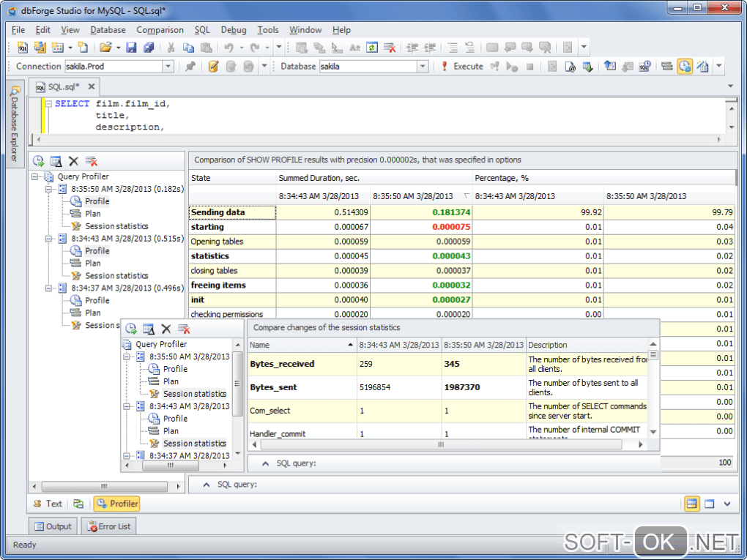747x560 pixels.
Task: Toggle the Query Profiler mode toolbar button
Action: point(685,67)
